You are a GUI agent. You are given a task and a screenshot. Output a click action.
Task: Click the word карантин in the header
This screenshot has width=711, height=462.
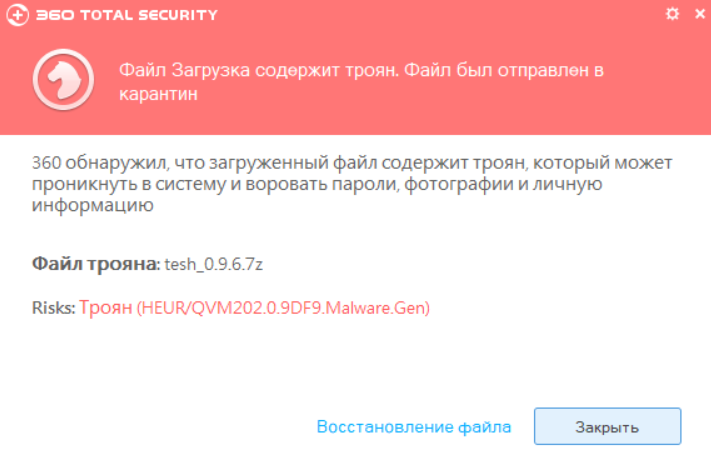coord(158,94)
